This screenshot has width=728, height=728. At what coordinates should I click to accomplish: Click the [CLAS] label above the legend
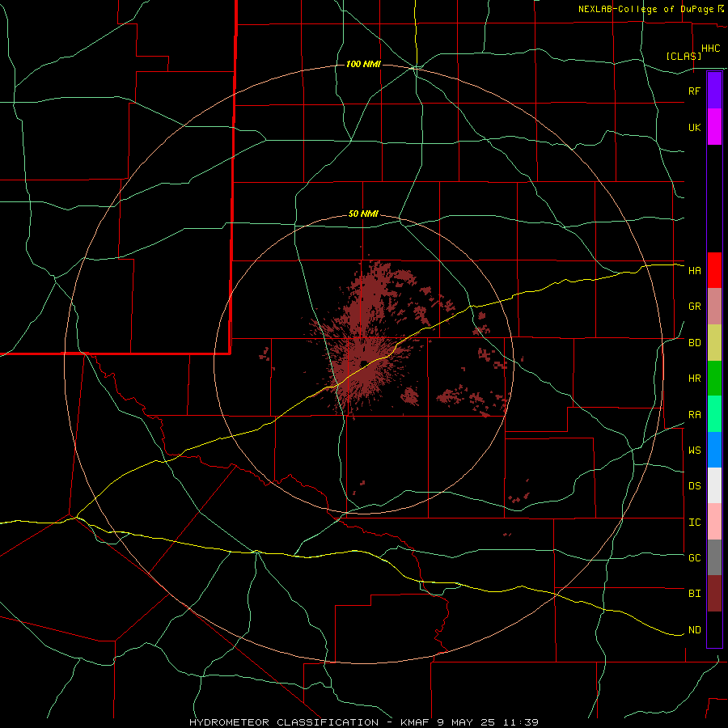coord(684,56)
